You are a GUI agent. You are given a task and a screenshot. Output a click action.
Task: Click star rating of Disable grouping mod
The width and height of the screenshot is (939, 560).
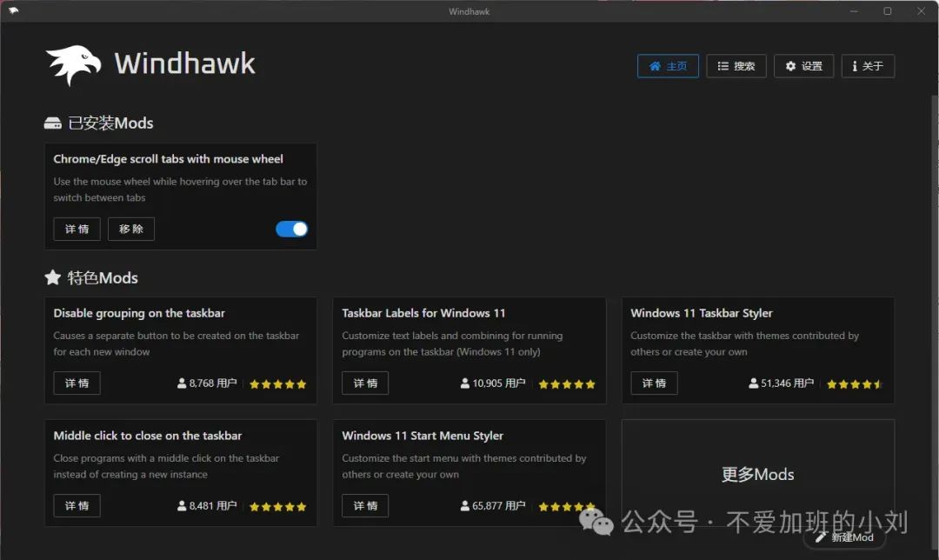(278, 384)
